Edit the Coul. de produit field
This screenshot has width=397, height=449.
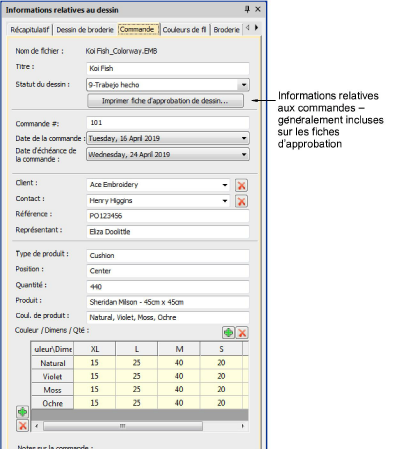coord(168,317)
